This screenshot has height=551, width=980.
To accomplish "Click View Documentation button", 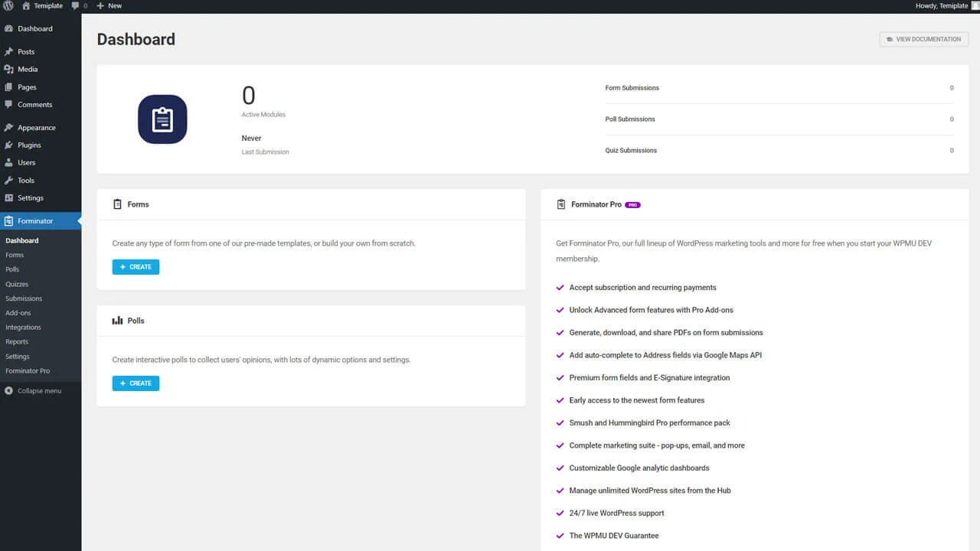I will coord(923,39).
